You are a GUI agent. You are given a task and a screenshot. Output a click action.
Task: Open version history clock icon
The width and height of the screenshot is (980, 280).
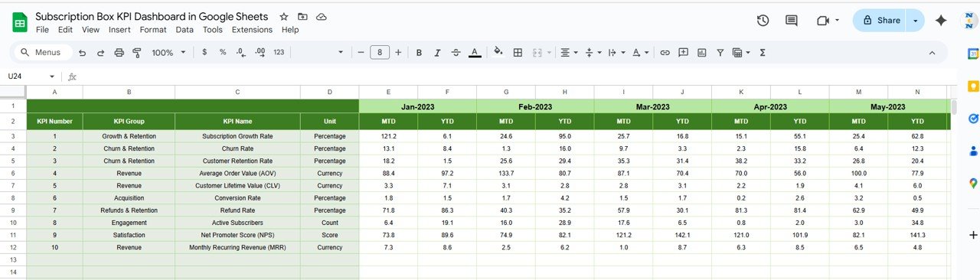(x=763, y=21)
